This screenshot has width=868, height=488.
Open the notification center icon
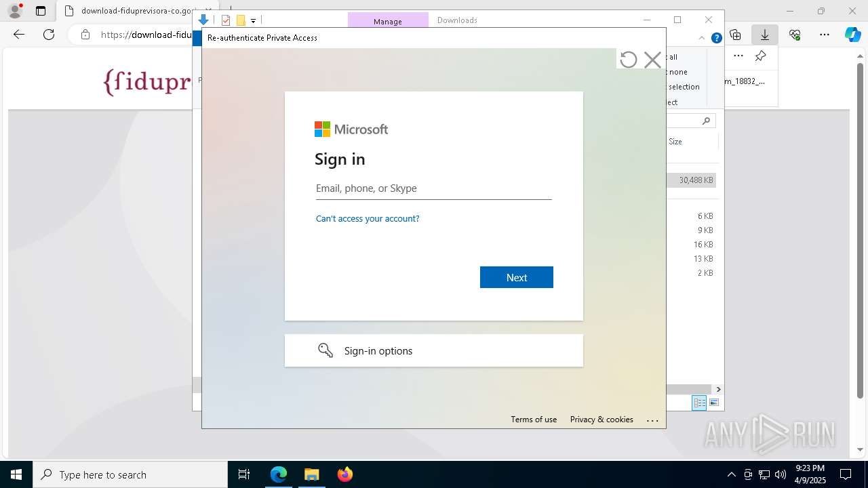846,474
